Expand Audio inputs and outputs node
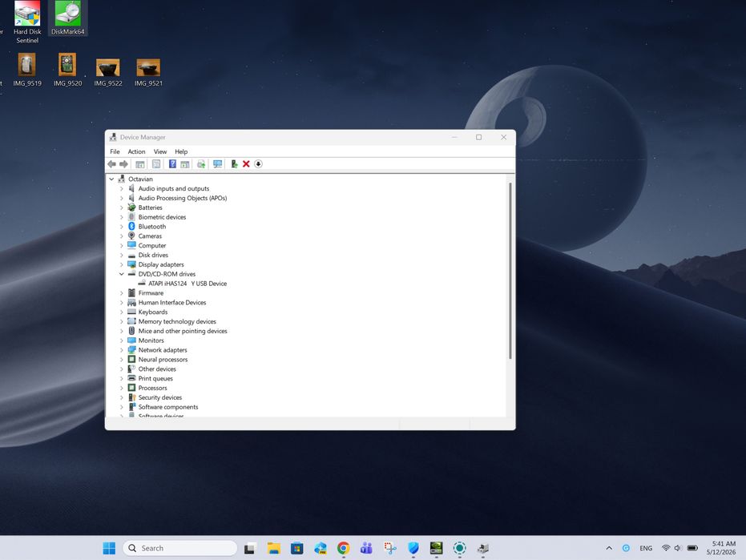Screen dimensions: 746x560 click(x=121, y=188)
